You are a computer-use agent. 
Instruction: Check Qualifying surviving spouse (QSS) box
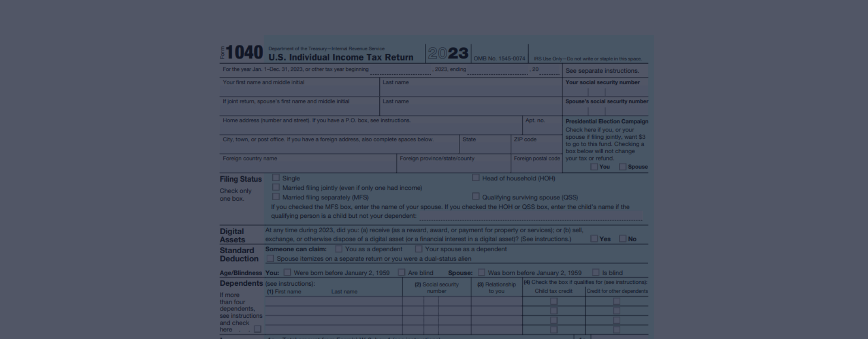click(476, 196)
